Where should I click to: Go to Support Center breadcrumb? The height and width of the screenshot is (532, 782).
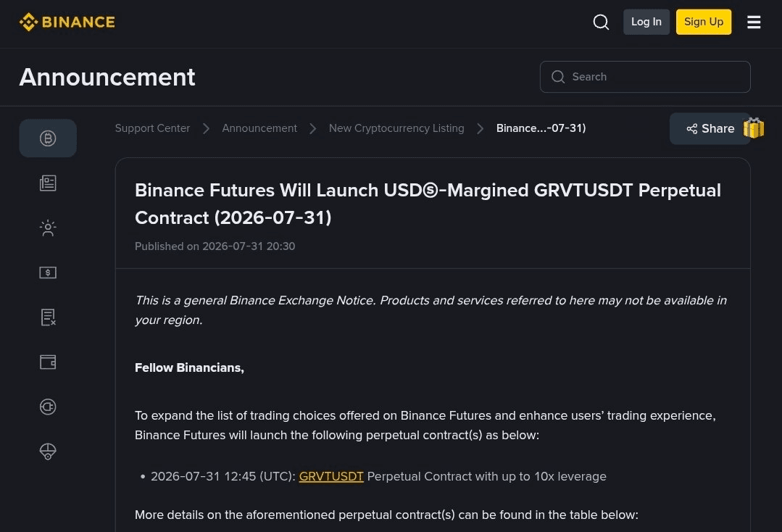coord(152,128)
